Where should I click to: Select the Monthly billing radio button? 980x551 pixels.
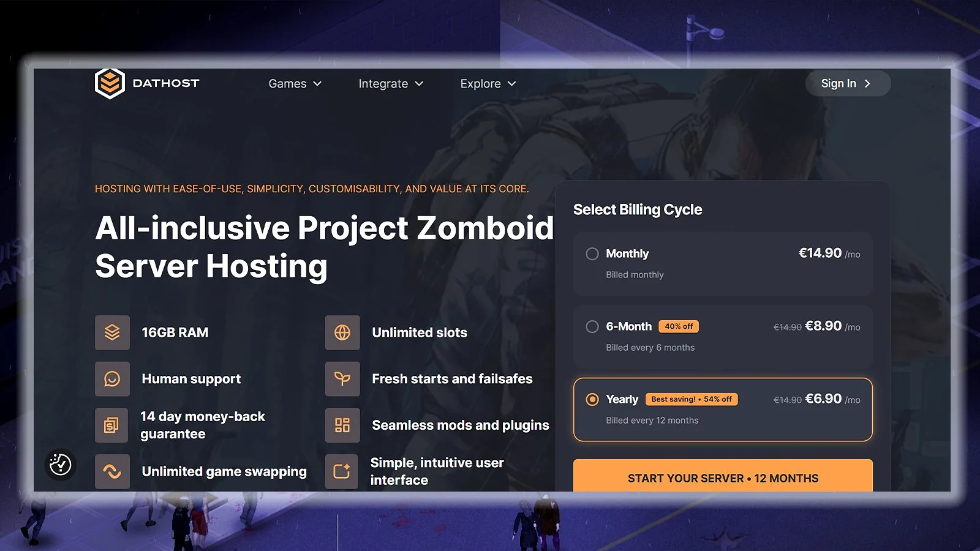(592, 253)
